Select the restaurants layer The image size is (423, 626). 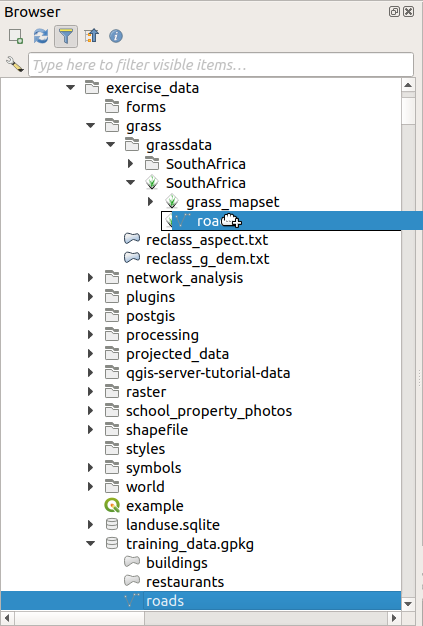coord(185,582)
